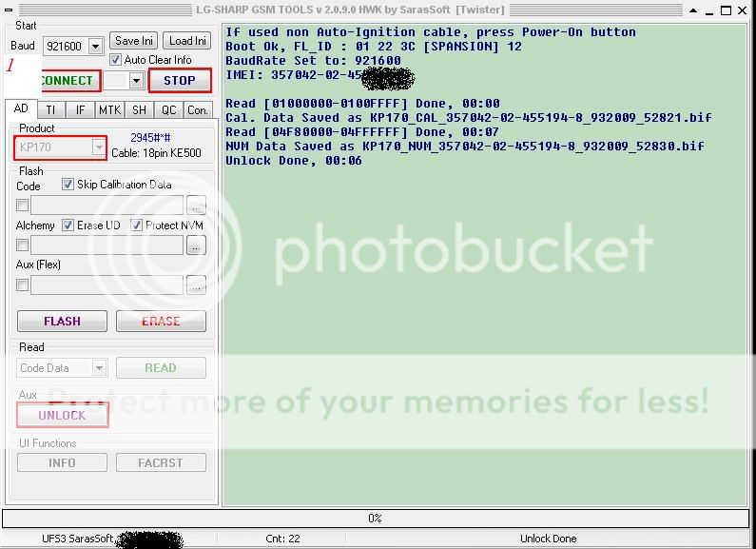The height and width of the screenshot is (549, 756).
Task: Switch to the IF tab
Action: point(80,110)
